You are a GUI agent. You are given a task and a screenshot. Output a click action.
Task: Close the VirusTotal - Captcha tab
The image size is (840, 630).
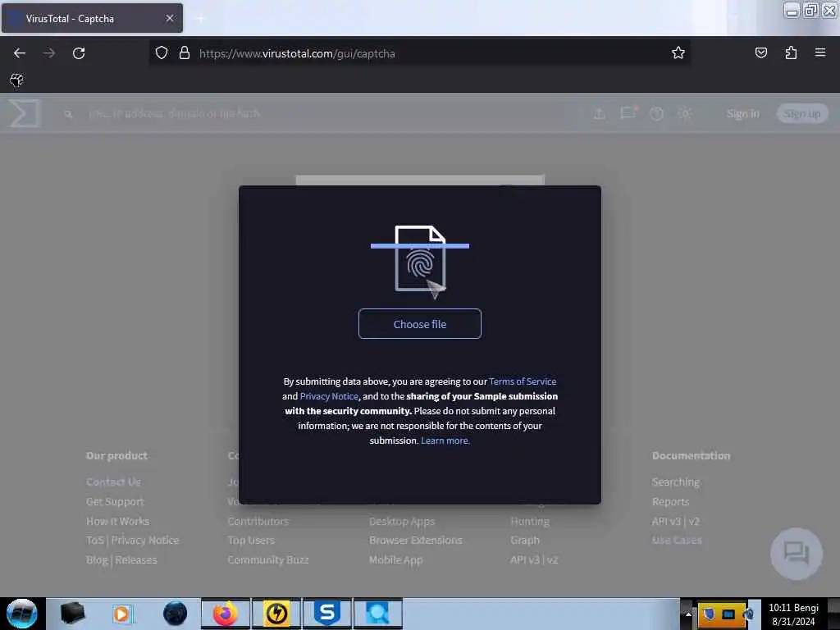point(170,18)
